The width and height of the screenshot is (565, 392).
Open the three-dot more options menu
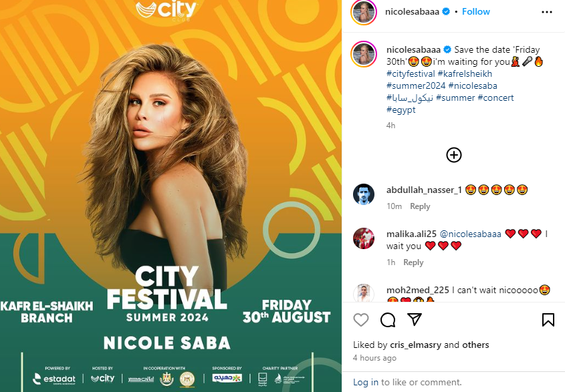(x=547, y=12)
